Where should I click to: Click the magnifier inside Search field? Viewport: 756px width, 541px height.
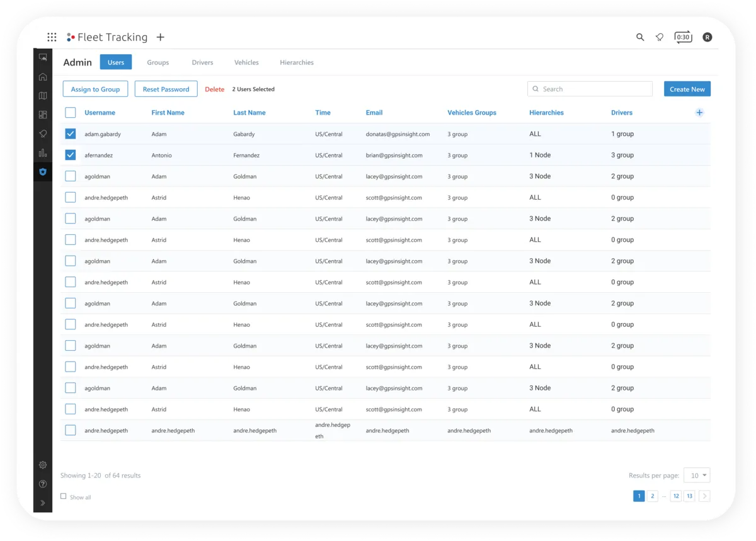535,89
